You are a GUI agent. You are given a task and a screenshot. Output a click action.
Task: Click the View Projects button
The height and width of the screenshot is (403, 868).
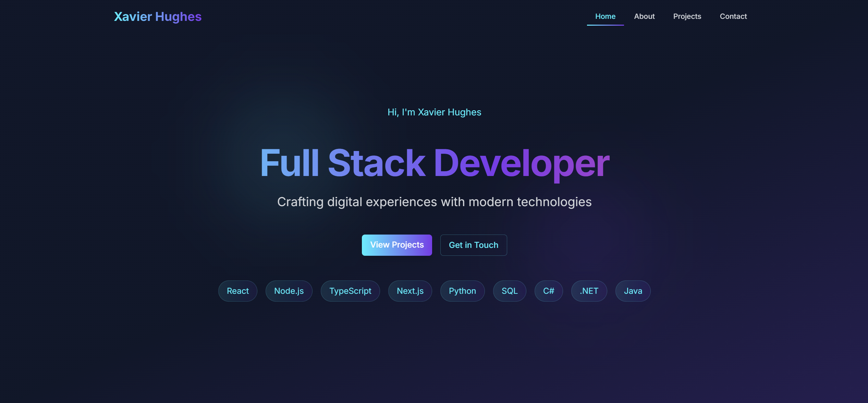pos(397,245)
